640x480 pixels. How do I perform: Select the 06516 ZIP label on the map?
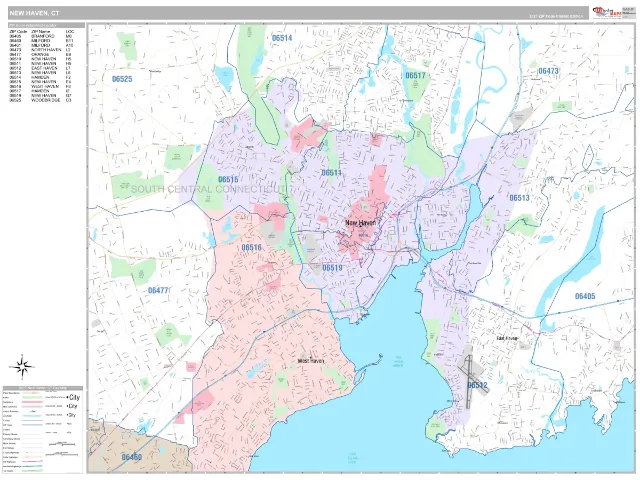pos(251,247)
